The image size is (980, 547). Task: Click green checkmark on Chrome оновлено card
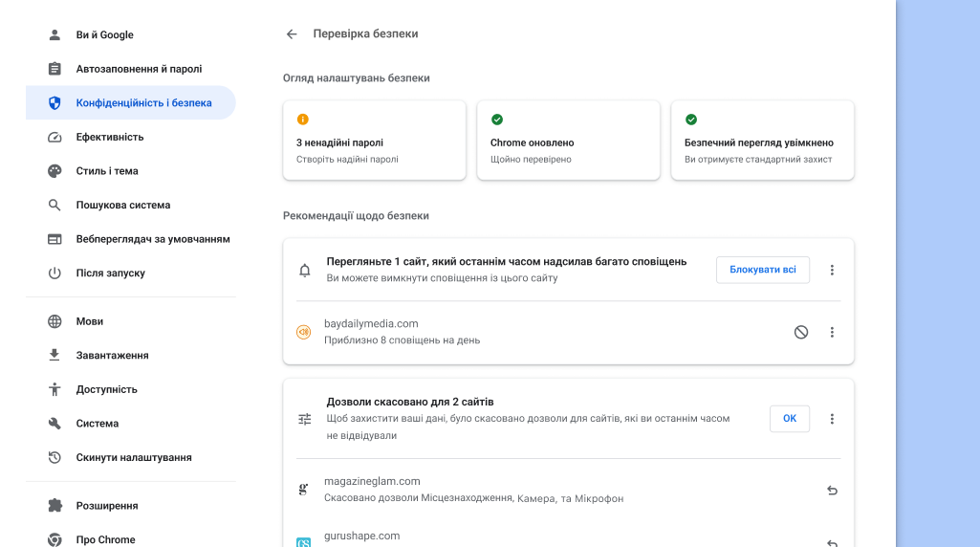point(497,120)
